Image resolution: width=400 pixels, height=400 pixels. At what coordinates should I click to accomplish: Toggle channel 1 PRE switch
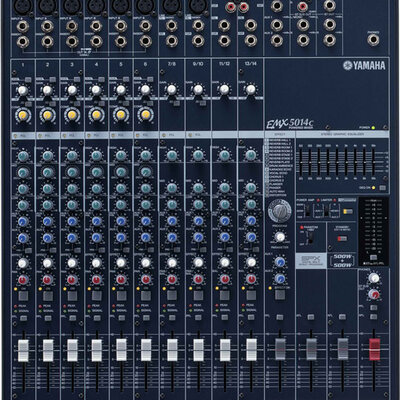coord(28,250)
